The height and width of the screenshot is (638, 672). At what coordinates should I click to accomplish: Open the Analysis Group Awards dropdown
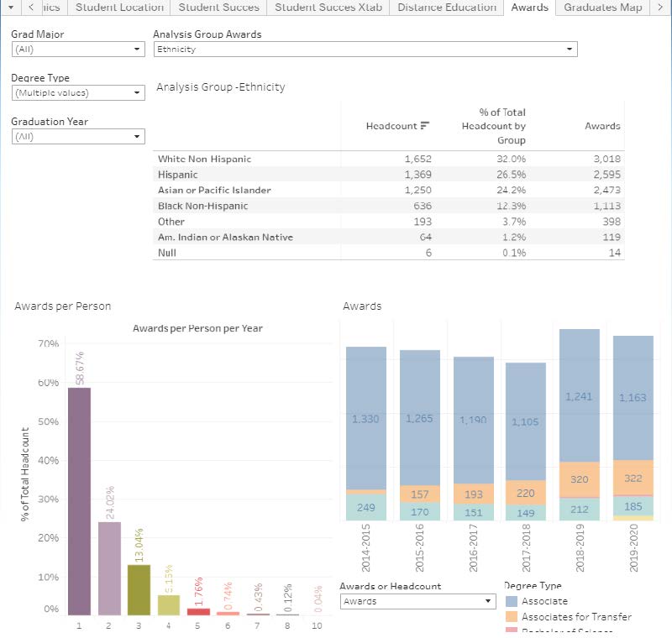(570, 49)
